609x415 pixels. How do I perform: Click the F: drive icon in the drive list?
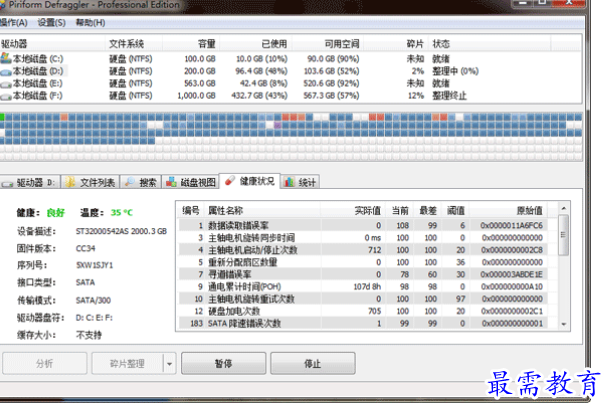[x=6, y=96]
